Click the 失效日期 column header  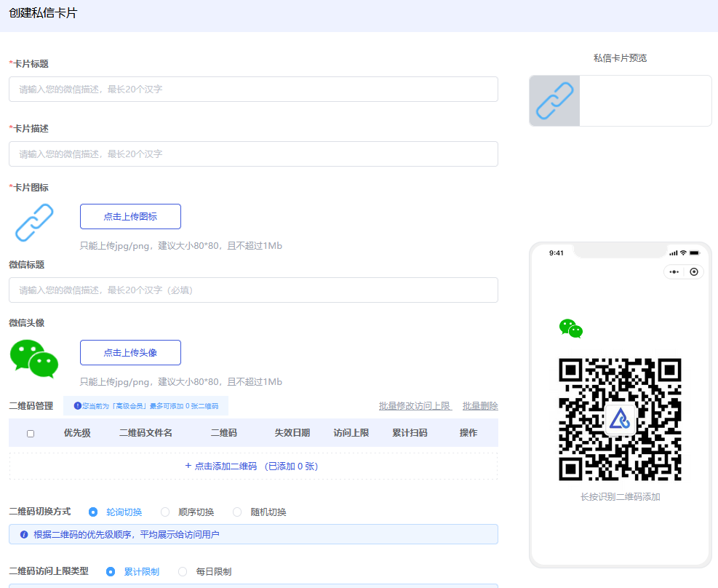tap(292, 433)
